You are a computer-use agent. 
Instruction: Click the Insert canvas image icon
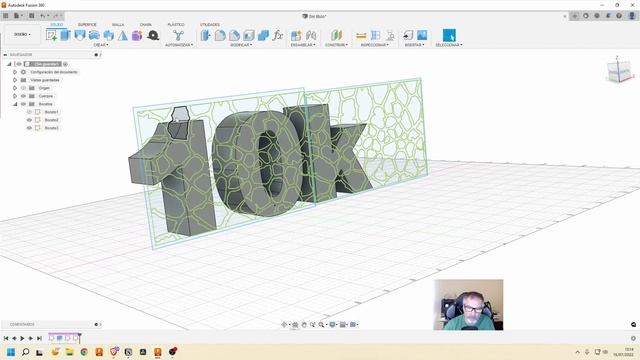click(x=422, y=36)
